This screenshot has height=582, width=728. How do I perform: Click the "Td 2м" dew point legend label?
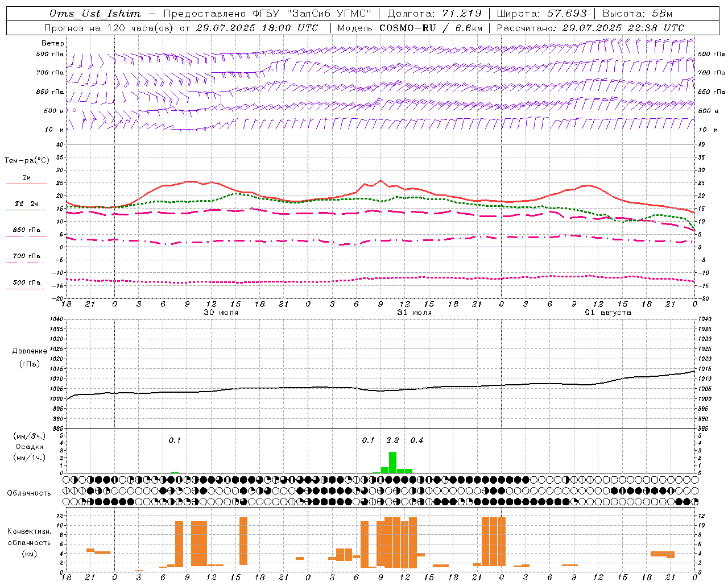(27, 203)
